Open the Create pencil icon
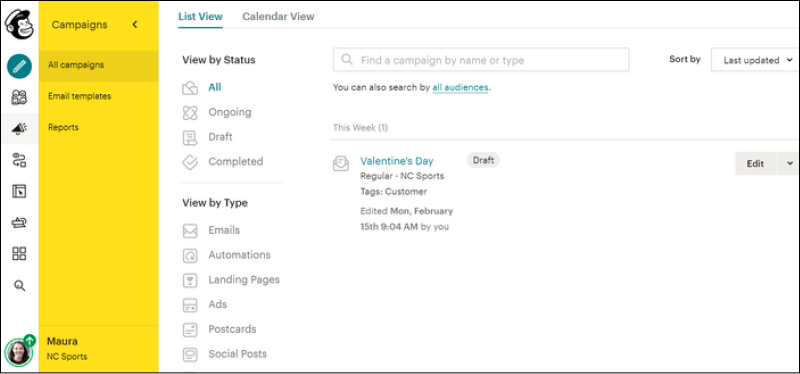 [x=19, y=66]
